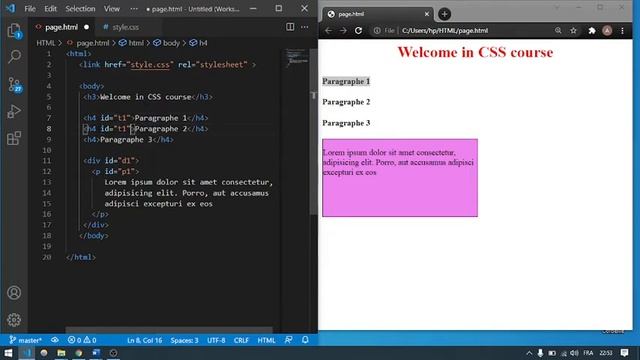
Task: Click page.html in breadcrumb
Action: (x=93, y=43)
